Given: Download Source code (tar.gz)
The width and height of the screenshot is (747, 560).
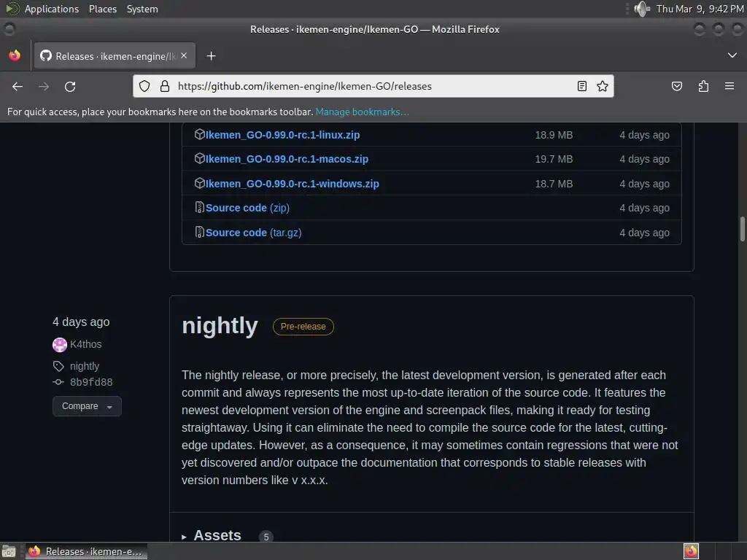Looking at the screenshot, I should 253,233.
